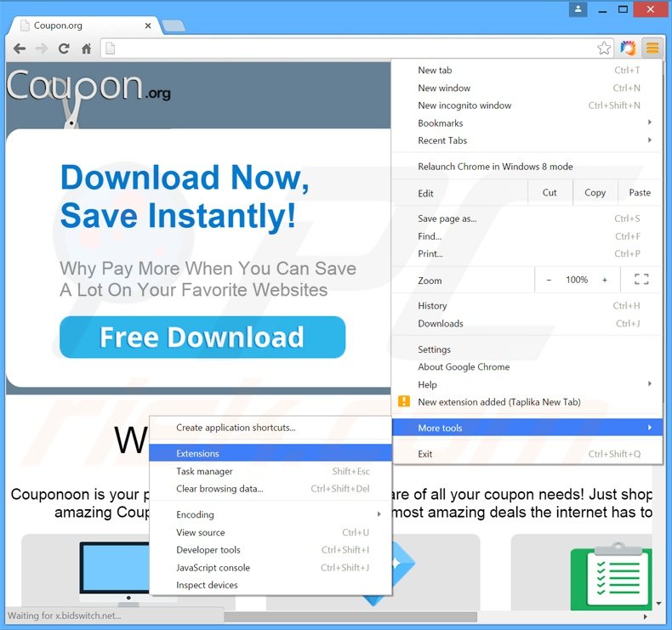672x630 pixels.
Task: Expand the Recent Tabs submenu
Action: tap(527, 140)
